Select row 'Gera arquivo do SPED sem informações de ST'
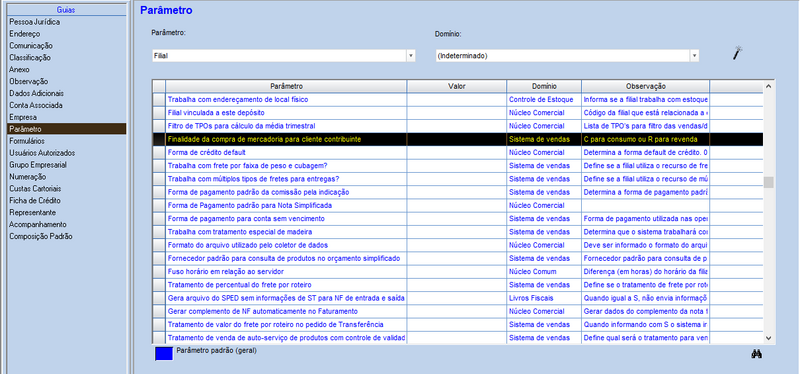This screenshot has width=800, height=374. [458, 298]
